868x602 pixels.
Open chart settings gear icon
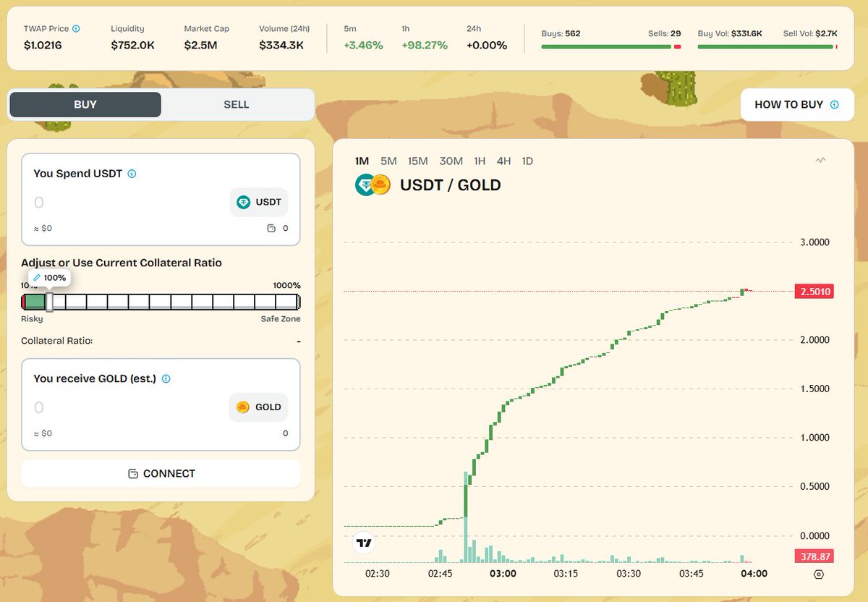[x=818, y=574]
